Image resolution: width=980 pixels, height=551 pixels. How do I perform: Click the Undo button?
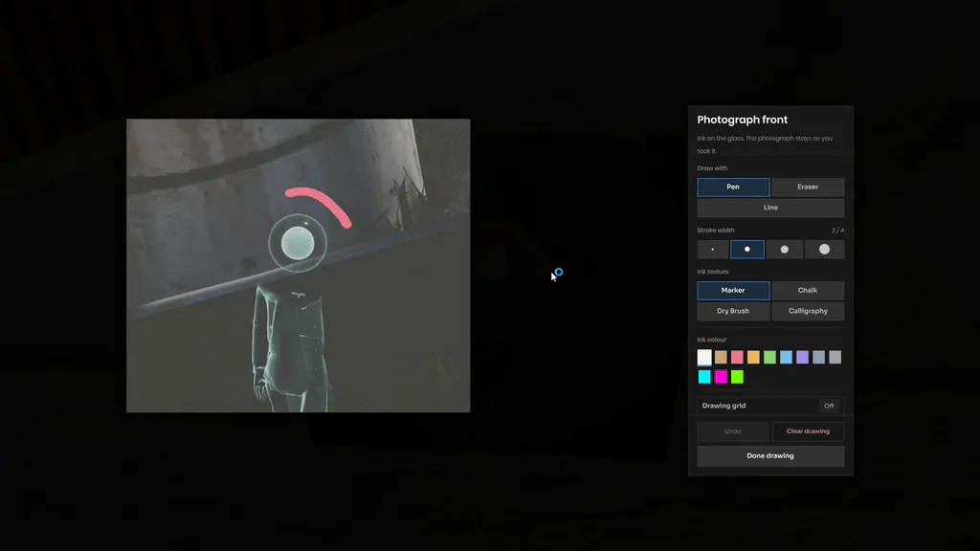tap(733, 431)
